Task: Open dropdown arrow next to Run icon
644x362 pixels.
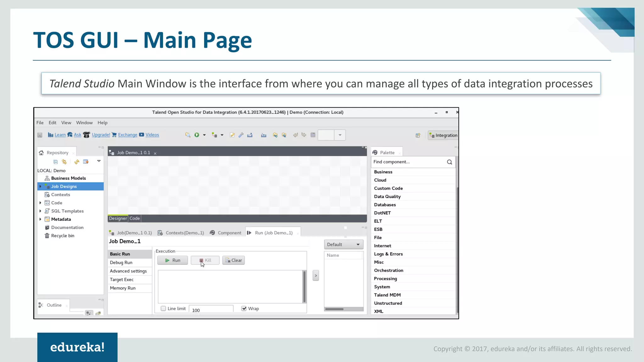Action: point(204,135)
